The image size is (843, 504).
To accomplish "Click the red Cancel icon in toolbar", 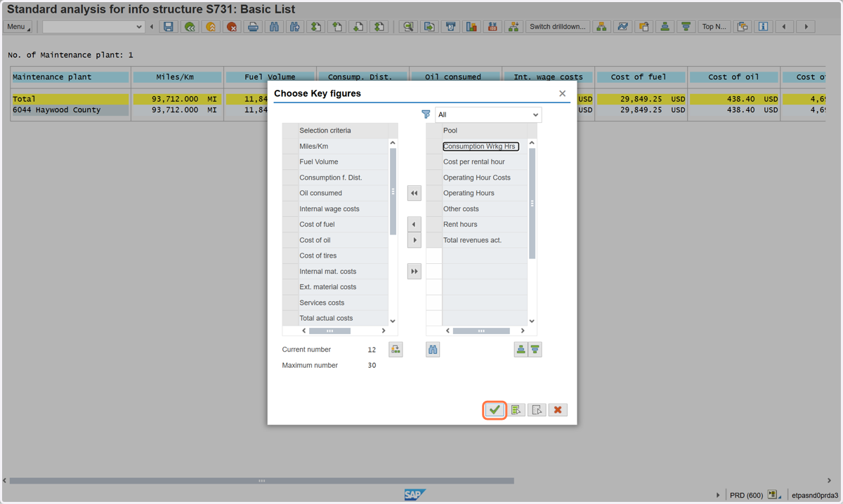I will coord(232,27).
